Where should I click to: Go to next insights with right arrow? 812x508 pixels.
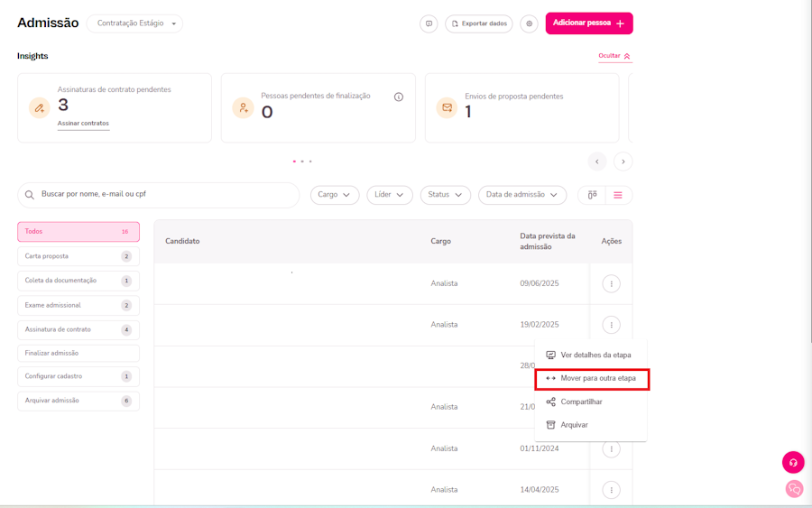point(623,162)
